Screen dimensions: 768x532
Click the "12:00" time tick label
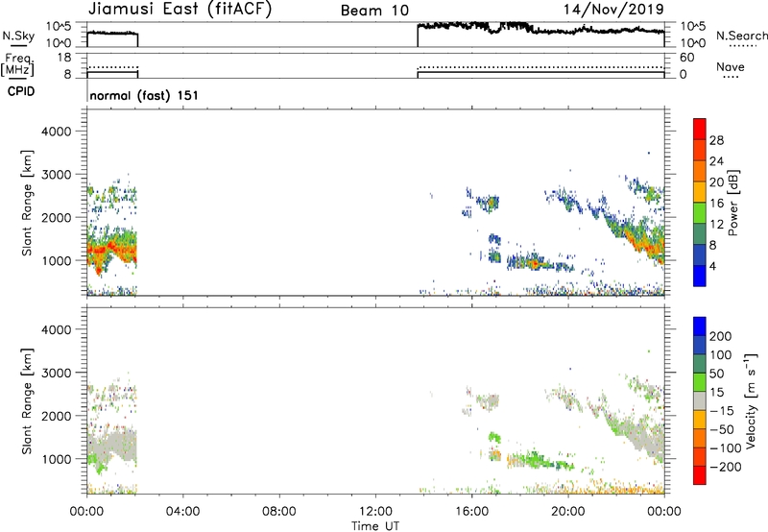pyautogui.click(x=375, y=512)
